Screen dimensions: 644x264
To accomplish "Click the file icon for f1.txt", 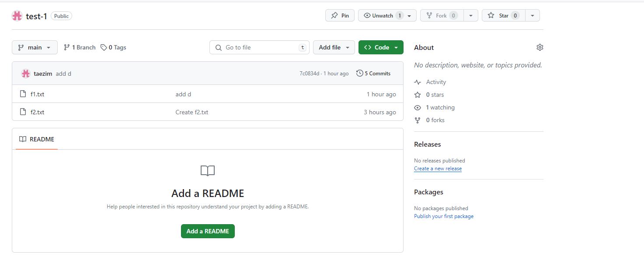I will pyautogui.click(x=23, y=94).
